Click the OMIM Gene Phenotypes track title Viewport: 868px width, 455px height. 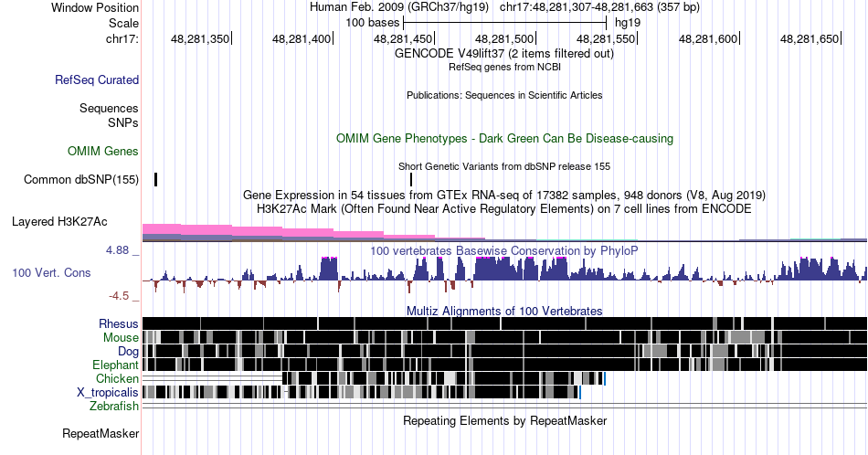pos(504,138)
